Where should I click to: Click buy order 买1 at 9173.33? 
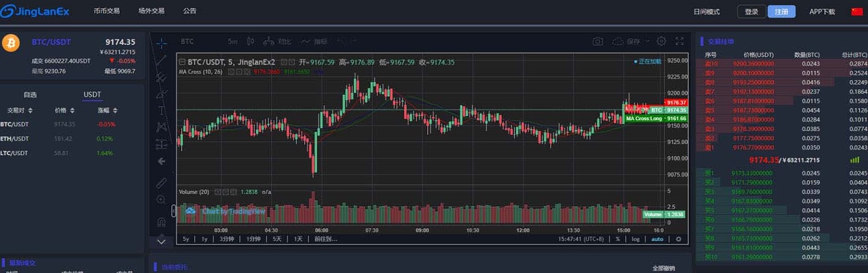(782, 173)
